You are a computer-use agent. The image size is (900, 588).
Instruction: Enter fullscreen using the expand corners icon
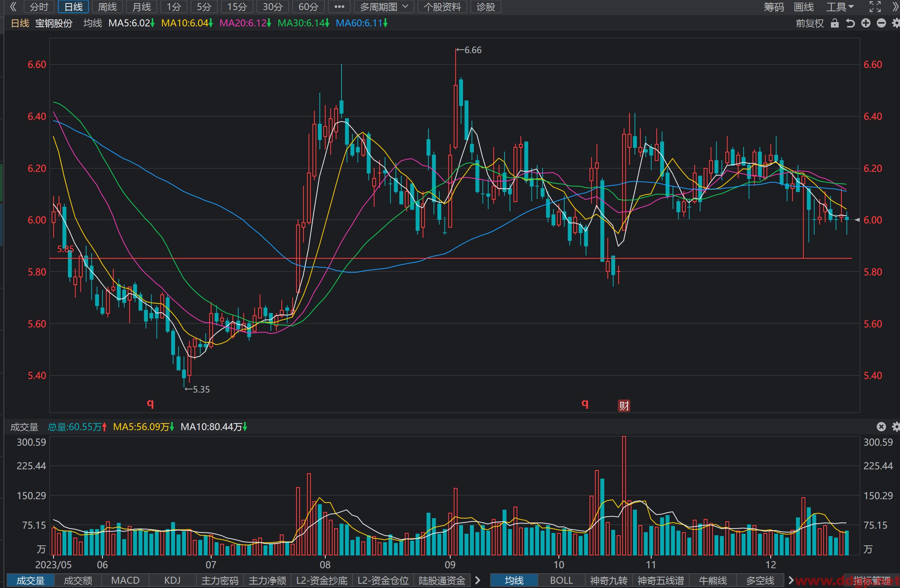pos(875,7)
